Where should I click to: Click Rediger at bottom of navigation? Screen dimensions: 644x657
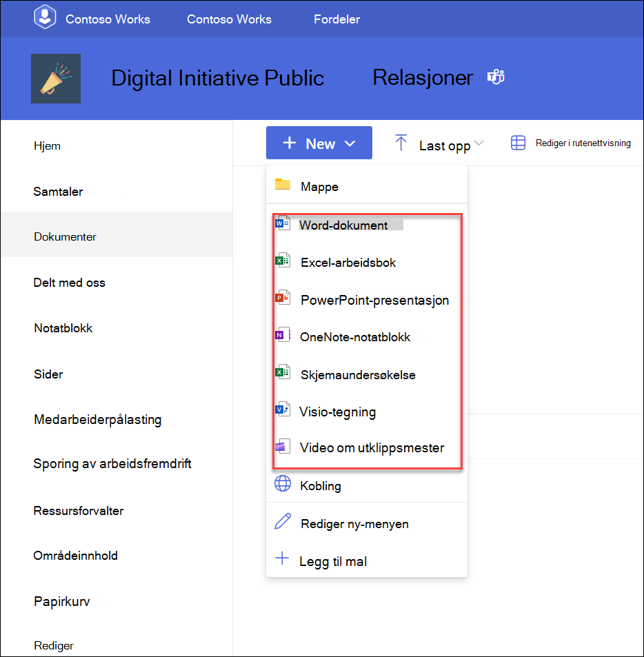tap(54, 646)
